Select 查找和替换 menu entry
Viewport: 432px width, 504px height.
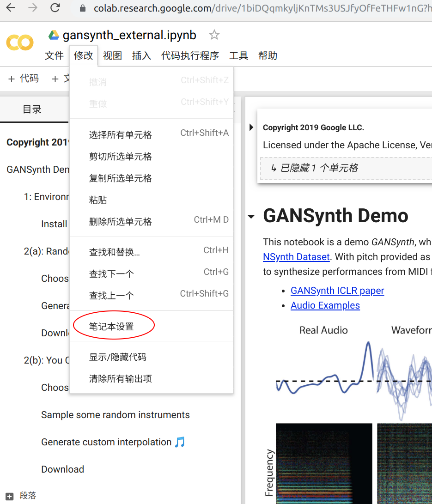(114, 252)
